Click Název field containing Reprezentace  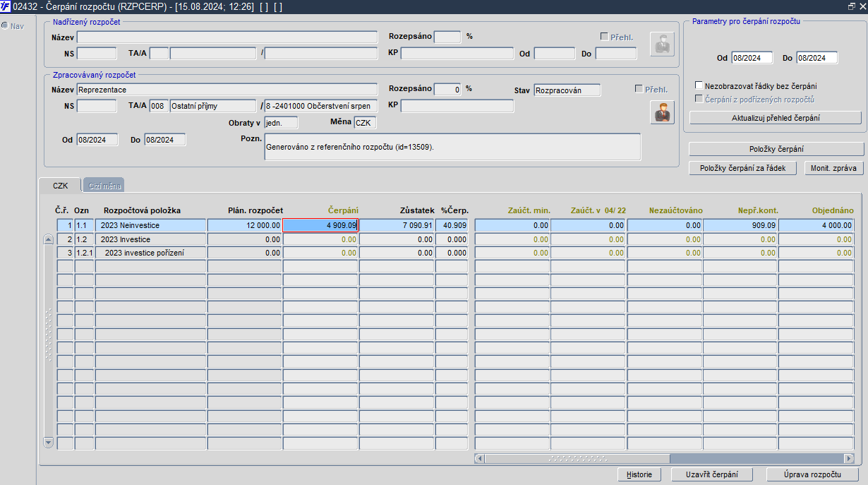coord(227,90)
